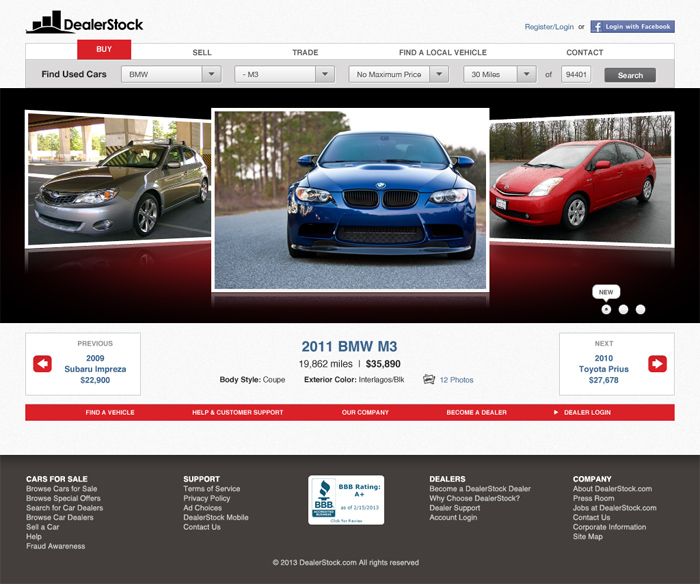The height and width of the screenshot is (584, 700).
Task: Click the 2010 Toyota Prius next link
Action: 604,369
